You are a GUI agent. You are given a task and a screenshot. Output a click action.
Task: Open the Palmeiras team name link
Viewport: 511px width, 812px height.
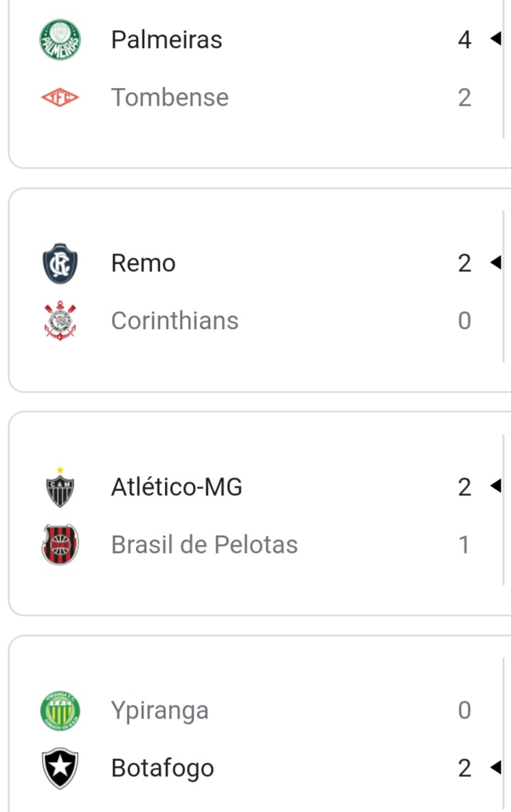(x=166, y=40)
